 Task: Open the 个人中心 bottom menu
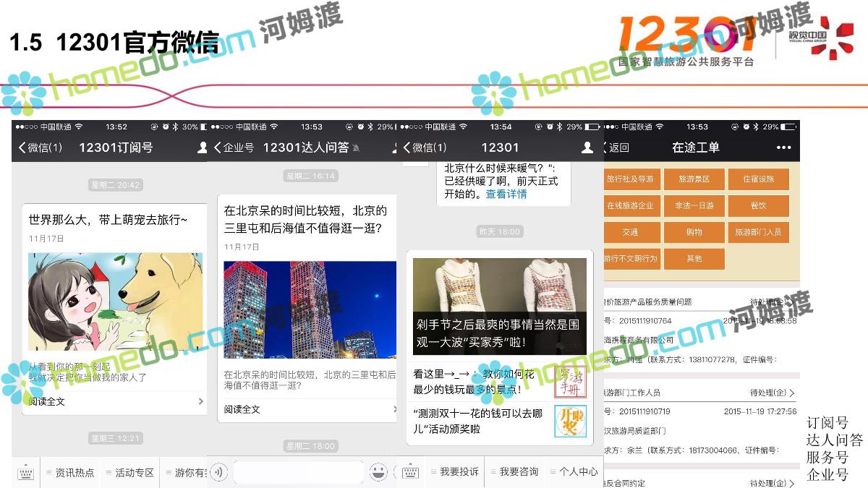pos(576,472)
